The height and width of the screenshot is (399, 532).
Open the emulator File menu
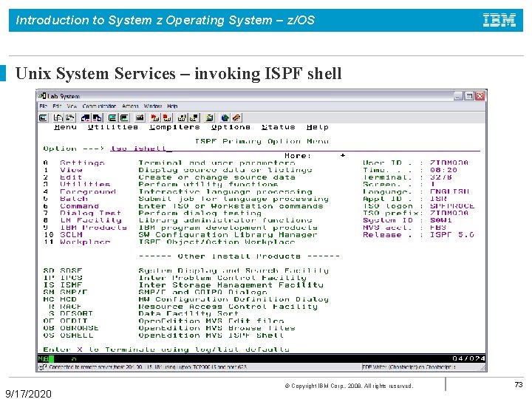43,106
